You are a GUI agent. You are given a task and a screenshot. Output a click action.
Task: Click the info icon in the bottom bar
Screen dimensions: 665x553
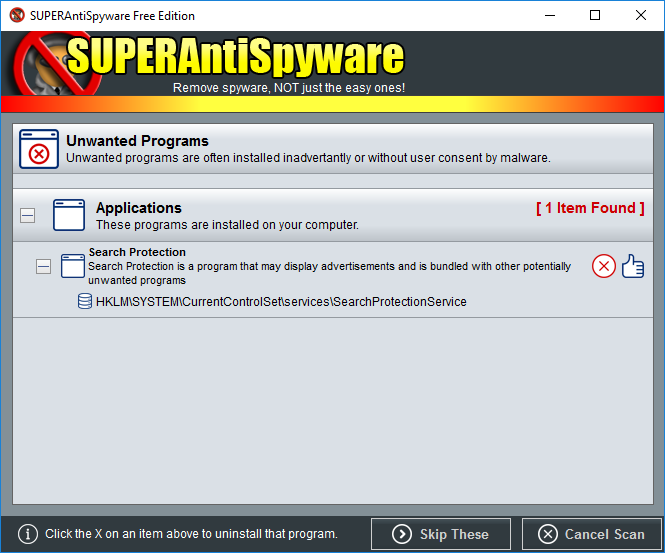coord(28,533)
